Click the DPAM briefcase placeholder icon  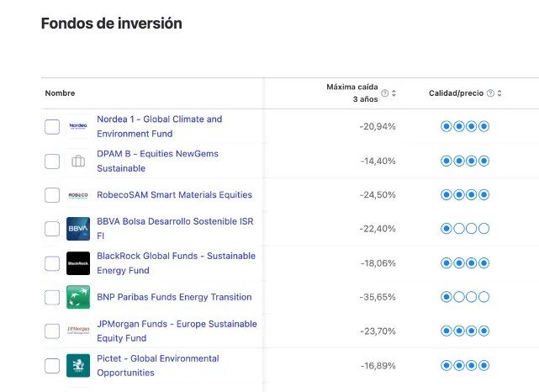[x=78, y=161]
